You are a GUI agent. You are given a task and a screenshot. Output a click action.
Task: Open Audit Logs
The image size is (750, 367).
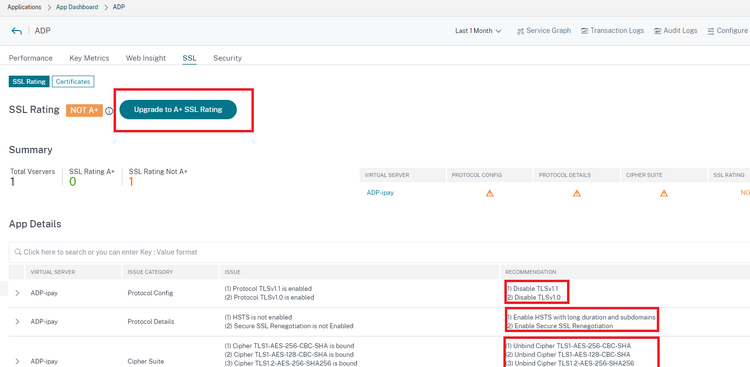pos(675,31)
